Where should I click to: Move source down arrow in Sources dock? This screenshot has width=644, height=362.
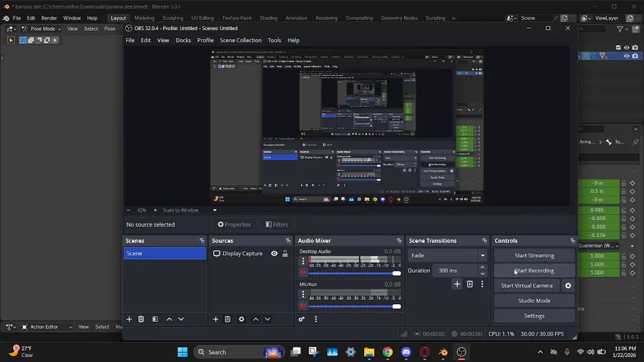coord(268,319)
